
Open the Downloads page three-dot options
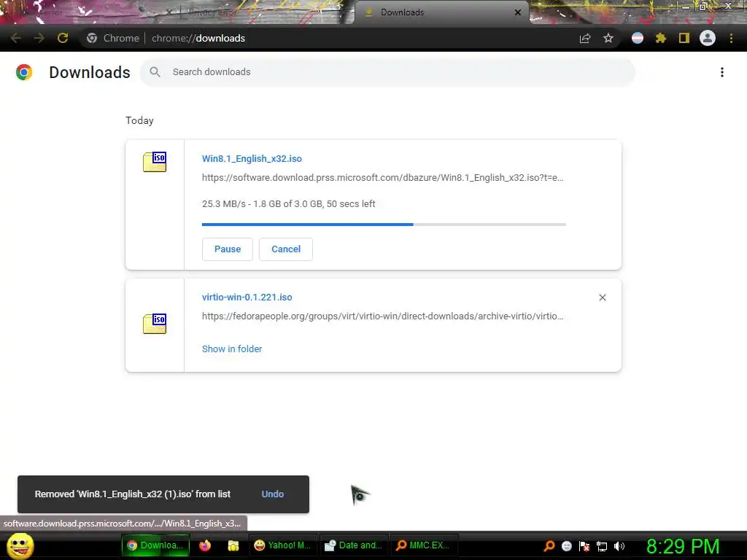(x=722, y=72)
